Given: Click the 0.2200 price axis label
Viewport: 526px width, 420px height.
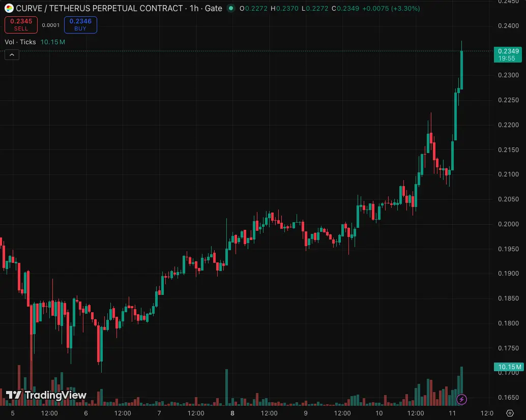Looking at the screenshot, I should pos(508,125).
